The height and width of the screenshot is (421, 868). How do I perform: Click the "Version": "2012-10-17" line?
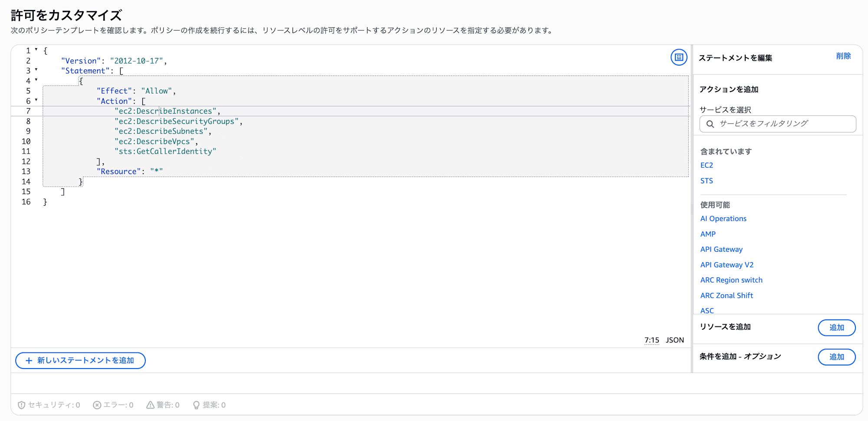point(114,61)
